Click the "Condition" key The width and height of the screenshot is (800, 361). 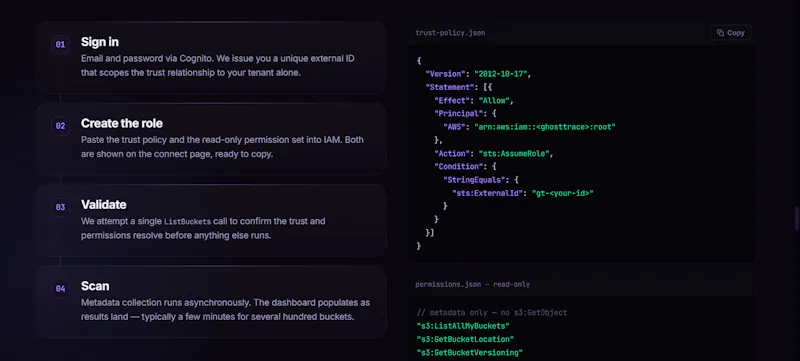[458, 167]
